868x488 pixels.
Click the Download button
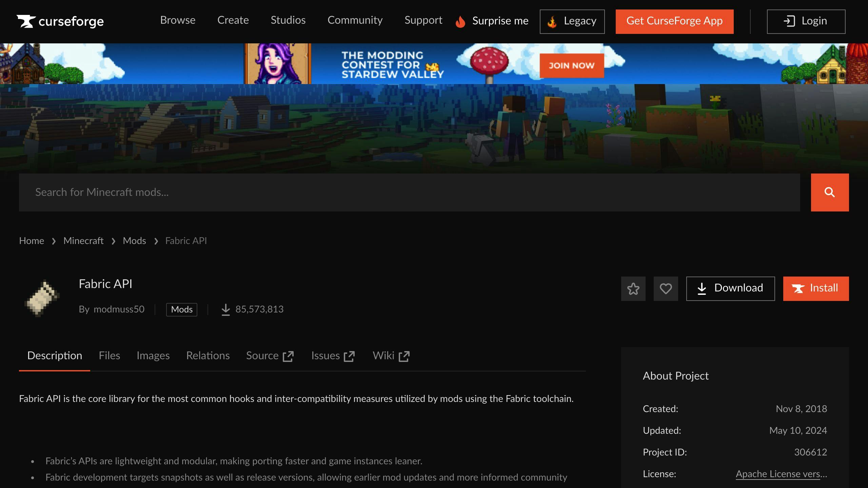730,289
